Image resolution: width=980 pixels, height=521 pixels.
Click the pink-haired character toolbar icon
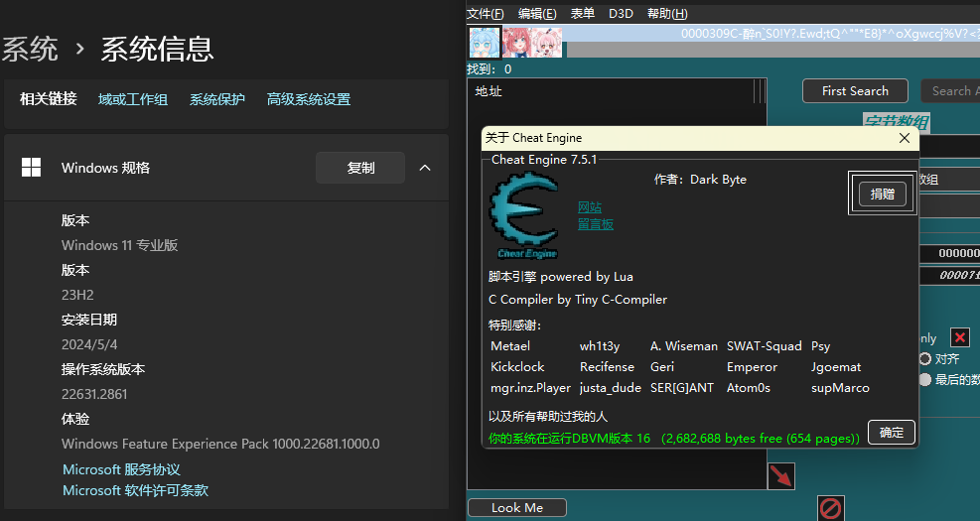click(x=547, y=42)
